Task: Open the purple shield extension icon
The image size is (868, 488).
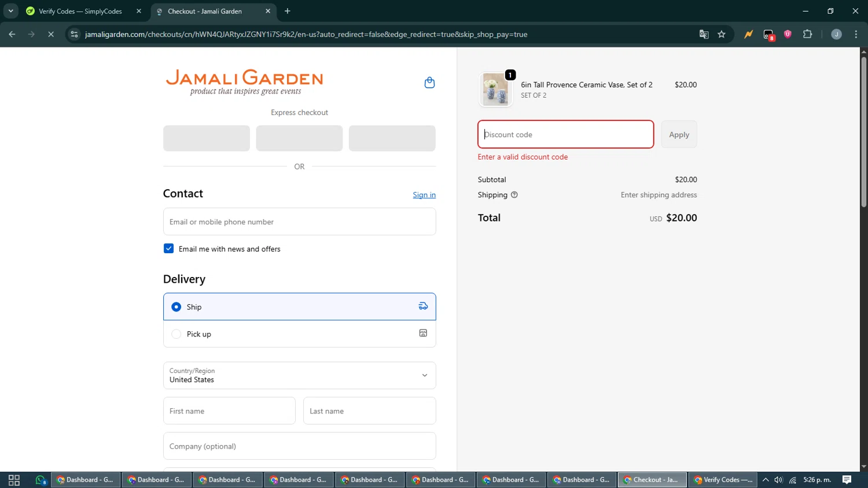Action: 788,34
